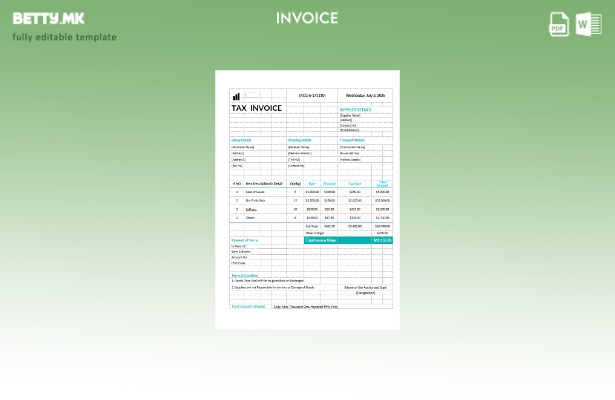
Task: Click the INVOICE title heading
Action: pos(307,18)
